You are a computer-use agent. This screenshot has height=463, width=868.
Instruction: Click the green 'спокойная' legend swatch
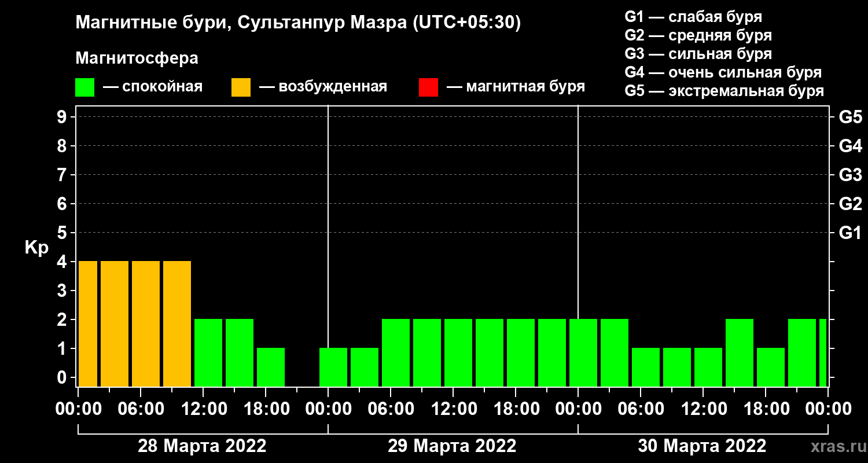coord(84,87)
